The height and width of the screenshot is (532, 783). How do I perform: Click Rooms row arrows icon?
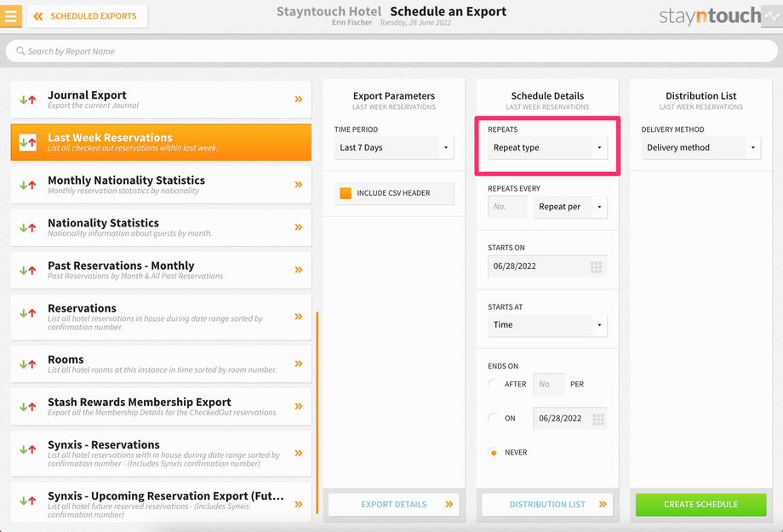click(28, 364)
